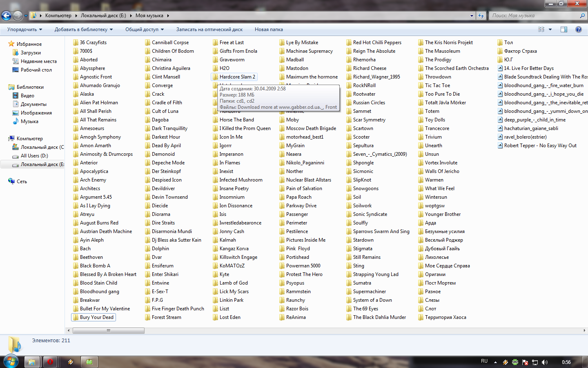Viewport: 588px width, 368px height.
Task: Select the Hardcore Slam 2 folder
Action: pyautogui.click(x=234, y=77)
